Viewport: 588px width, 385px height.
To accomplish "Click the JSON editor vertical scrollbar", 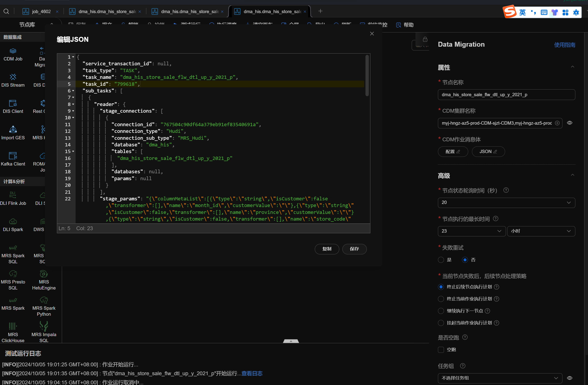I will pos(367,76).
